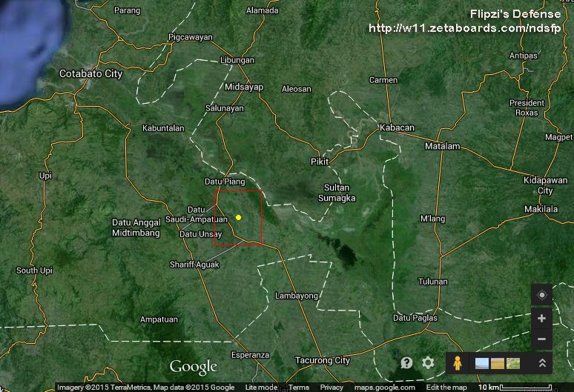Image resolution: width=574 pixels, height=392 pixels.
Task: Click the yellow dot marker on the map
Action: point(238,217)
